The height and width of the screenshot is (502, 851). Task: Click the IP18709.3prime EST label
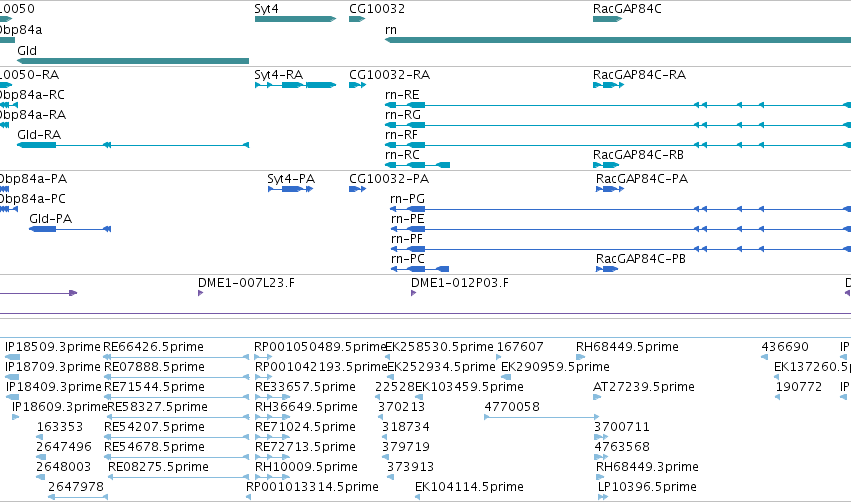coord(53,367)
